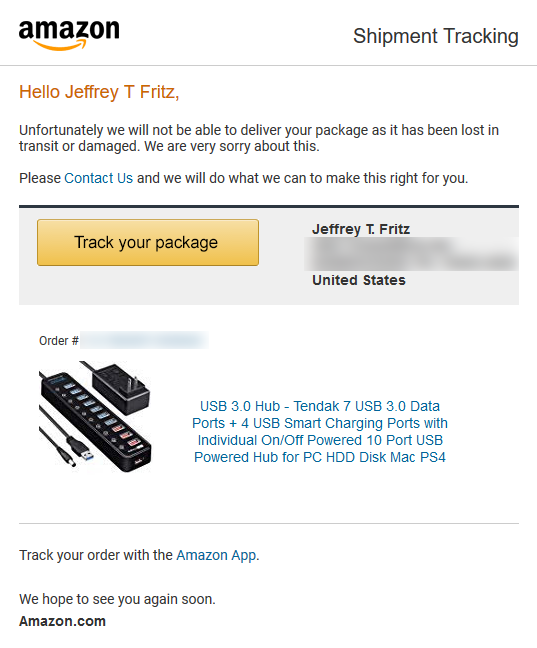Click the United States country line

point(359,280)
